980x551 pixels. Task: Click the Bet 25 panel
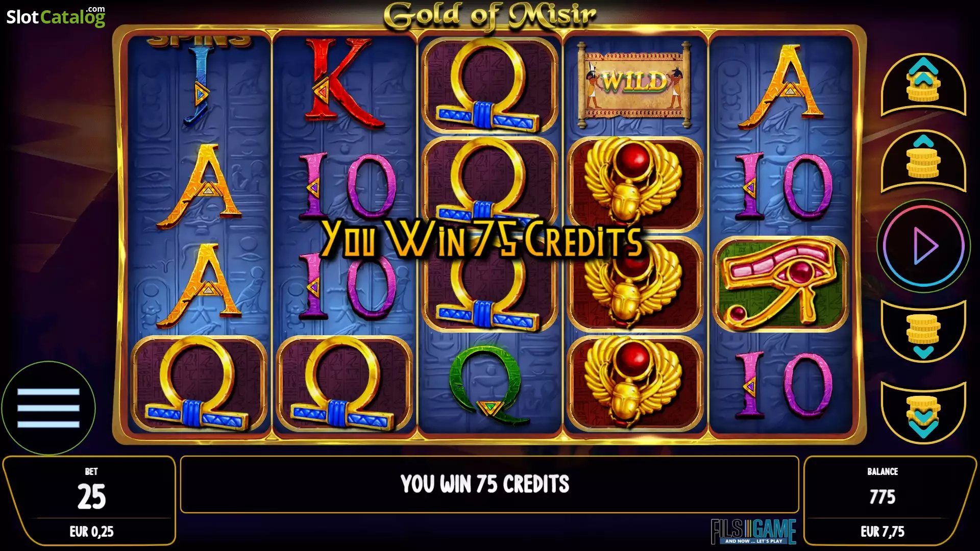click(x=91, y=500)
